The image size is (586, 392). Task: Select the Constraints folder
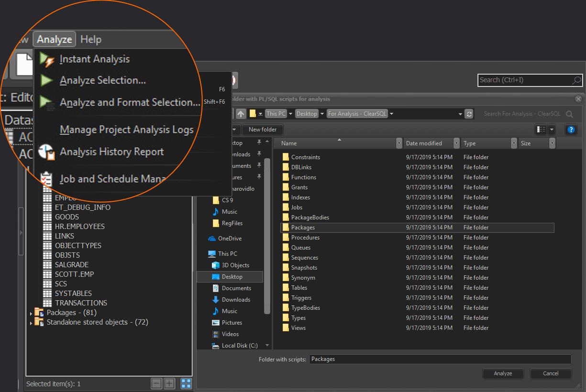[306, 157]
